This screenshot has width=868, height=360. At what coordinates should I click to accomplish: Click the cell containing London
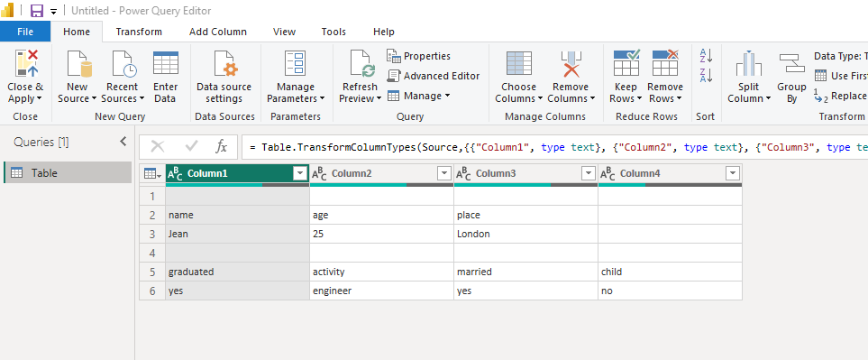[525, 234]
